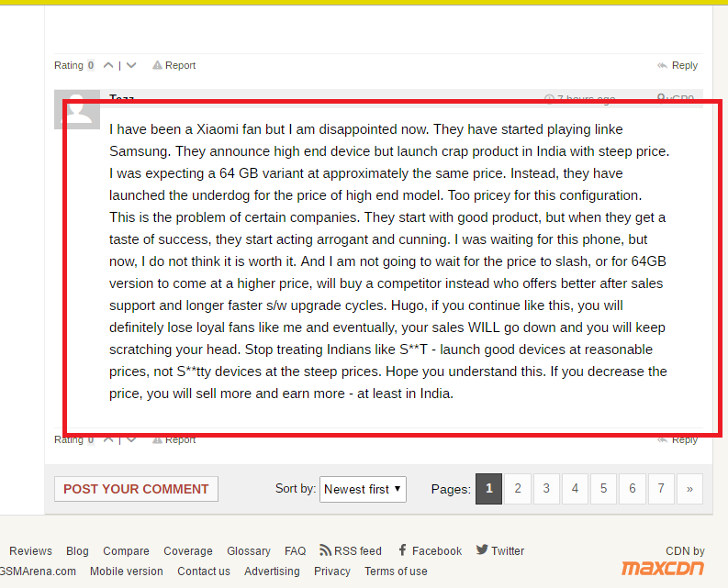Image resolution: width=728 pixels, height=588 pixels.
Task: Go to comments page 2
Action: (518, 489)
